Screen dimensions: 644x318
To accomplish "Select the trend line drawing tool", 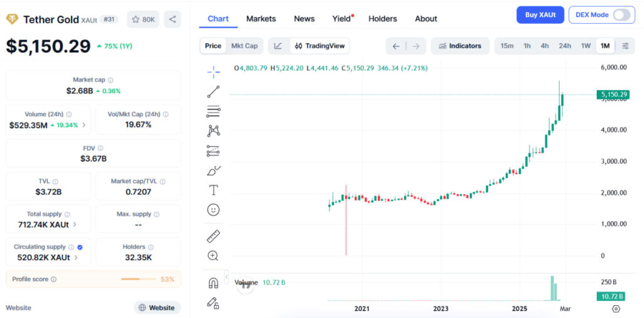I will click(213, 92).
